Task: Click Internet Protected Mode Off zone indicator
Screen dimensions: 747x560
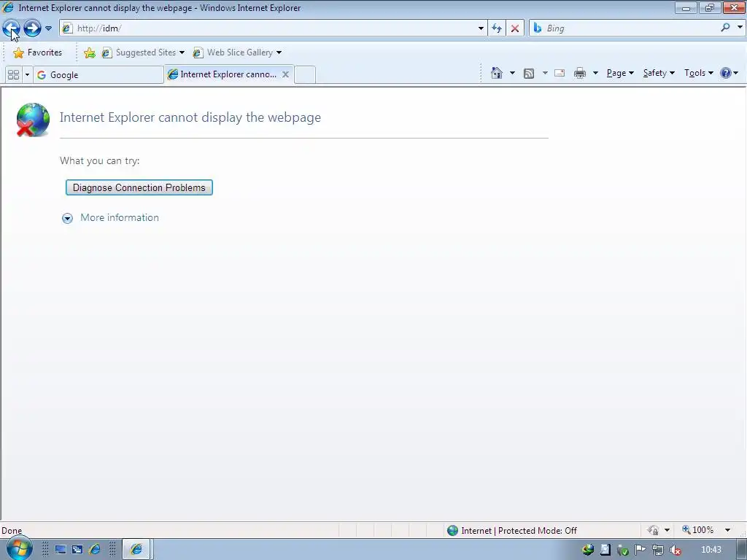Action: 512,531
